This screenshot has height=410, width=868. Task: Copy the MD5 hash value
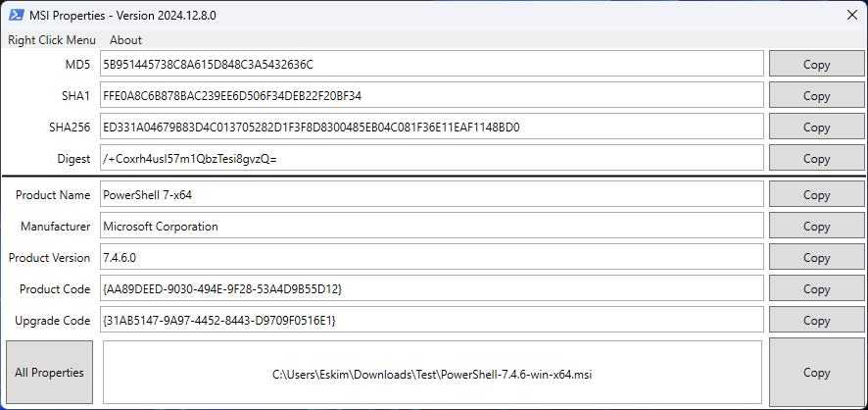tap(816, 65)
